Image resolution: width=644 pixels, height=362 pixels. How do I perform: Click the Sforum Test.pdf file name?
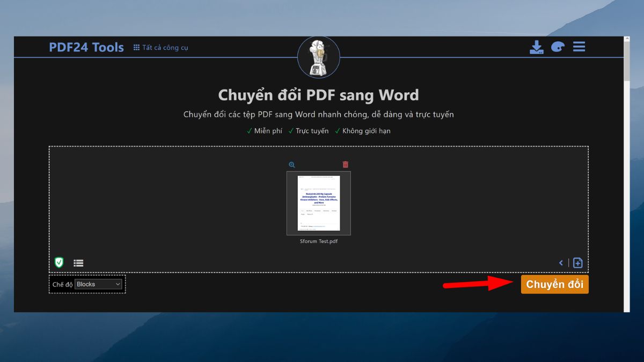pos(319,241)
